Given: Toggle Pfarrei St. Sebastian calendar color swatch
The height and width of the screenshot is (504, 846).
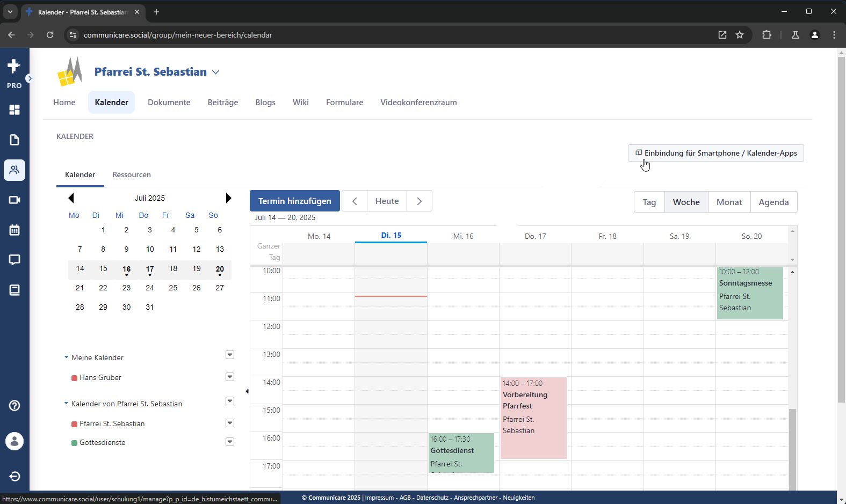Looking at the screenshot, I should (x=75, y=424).
